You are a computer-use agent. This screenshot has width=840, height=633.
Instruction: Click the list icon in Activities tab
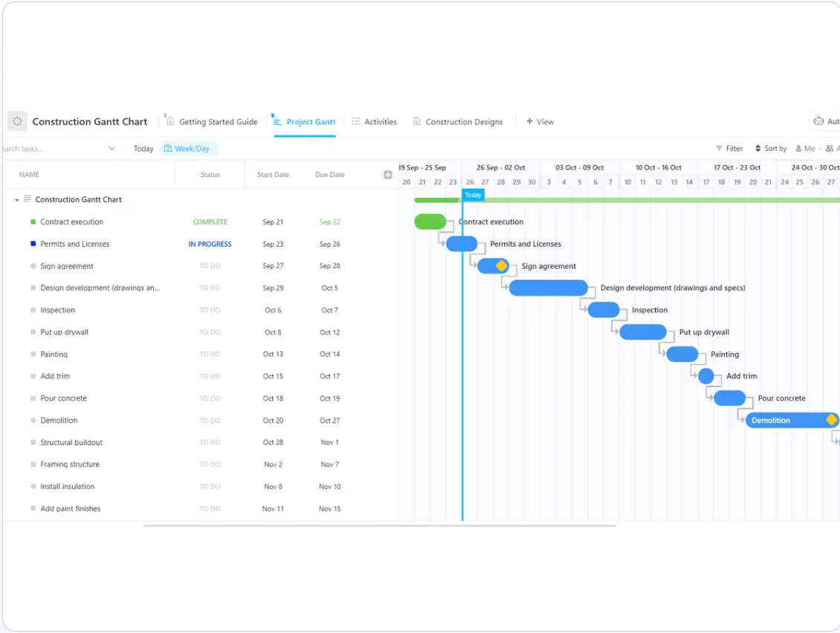[356, 122]
